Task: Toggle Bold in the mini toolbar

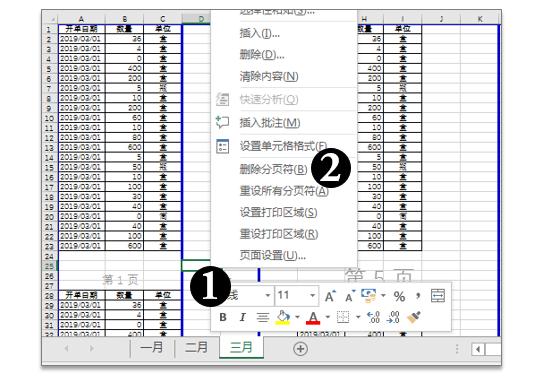Action: [223, 317]
